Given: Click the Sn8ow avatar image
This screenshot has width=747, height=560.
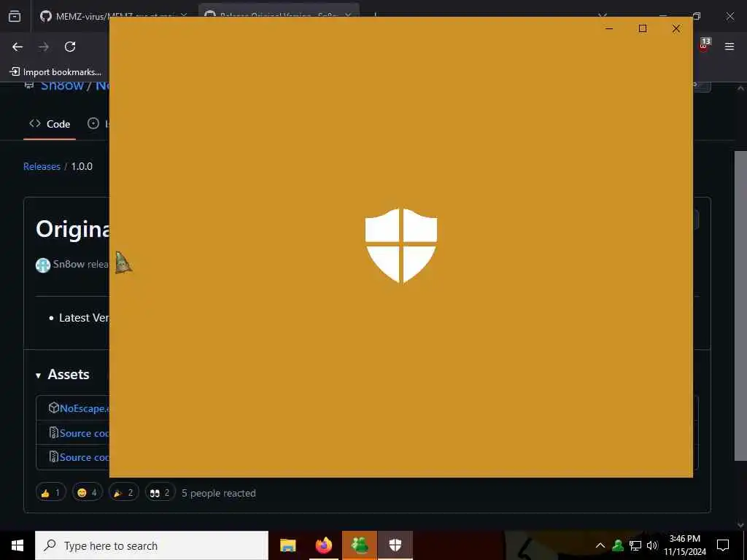Looking at the screenshot, I should 43,265.
